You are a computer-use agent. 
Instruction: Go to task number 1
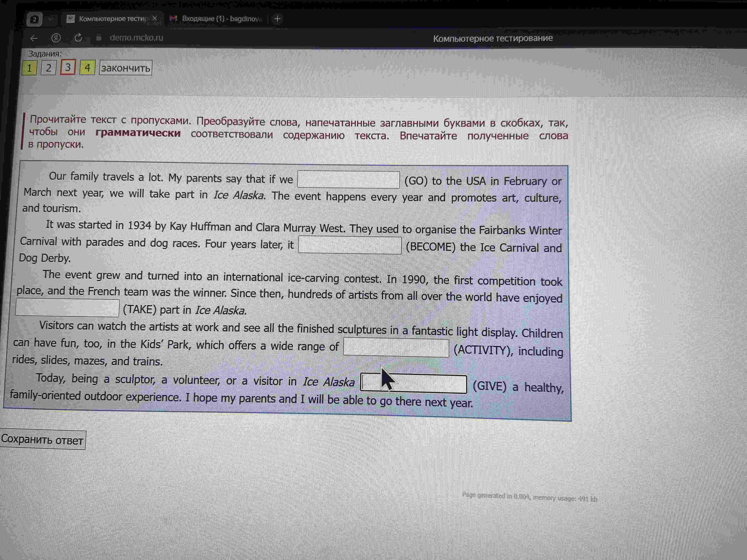coord(29,68)
